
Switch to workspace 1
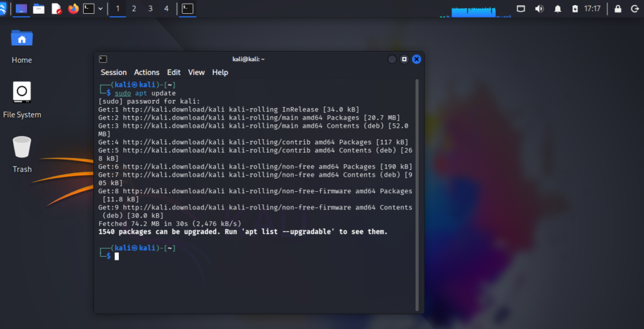pyautogui.click(x=118, y=9)
